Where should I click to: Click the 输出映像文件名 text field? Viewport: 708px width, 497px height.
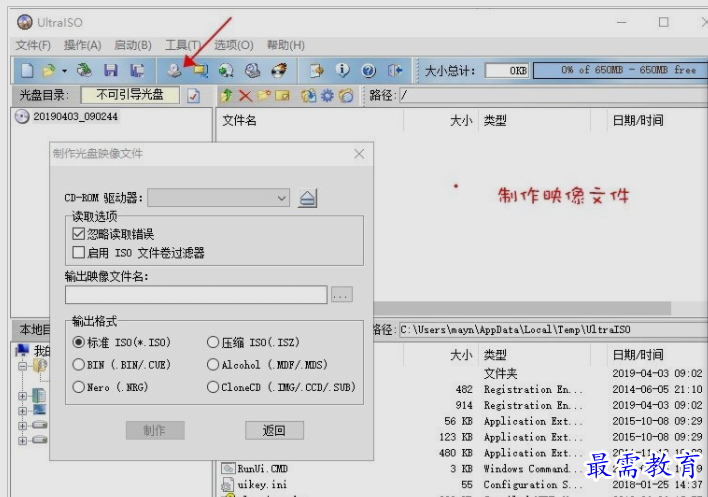tap(196, 295)
